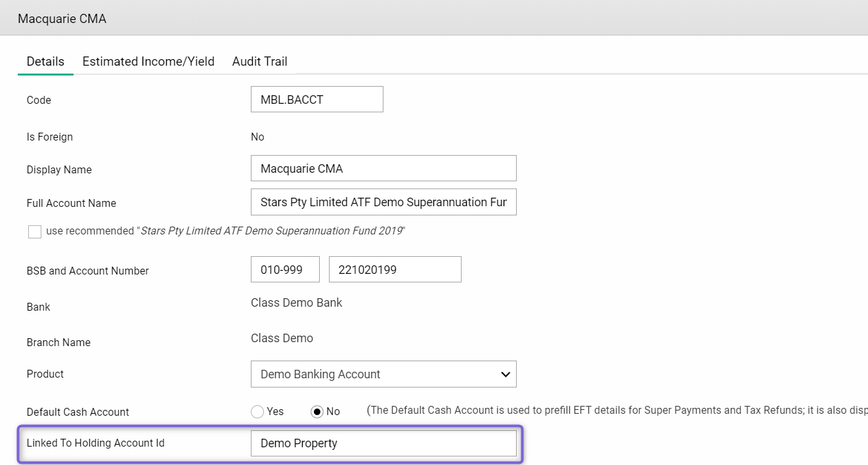This screenshot has width=868, height=465.
Task: Select No for Default Cash Account
Action: tap(317, 412)
